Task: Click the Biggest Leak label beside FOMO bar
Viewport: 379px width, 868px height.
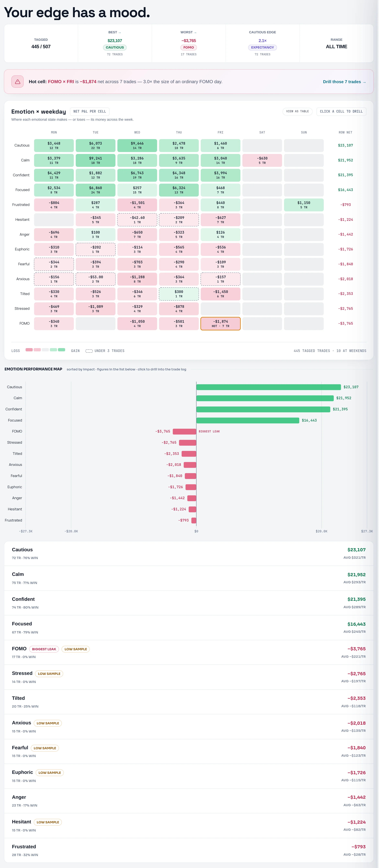Action: (x=209, y=432)
